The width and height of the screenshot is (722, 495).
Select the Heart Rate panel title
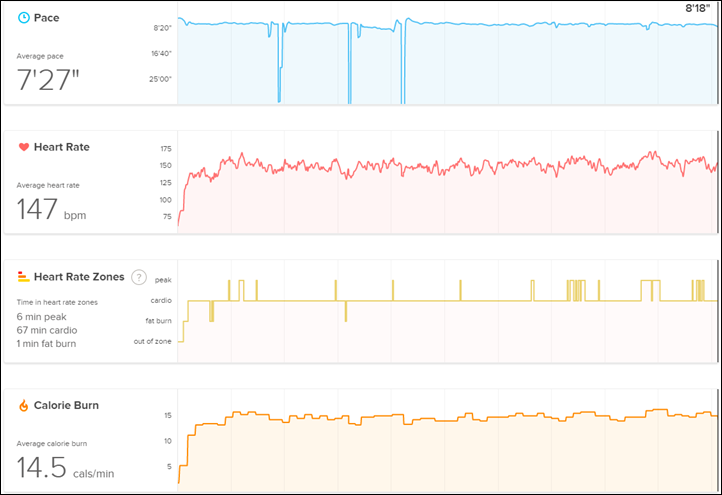pyautogui.click(x=62, y=147)
